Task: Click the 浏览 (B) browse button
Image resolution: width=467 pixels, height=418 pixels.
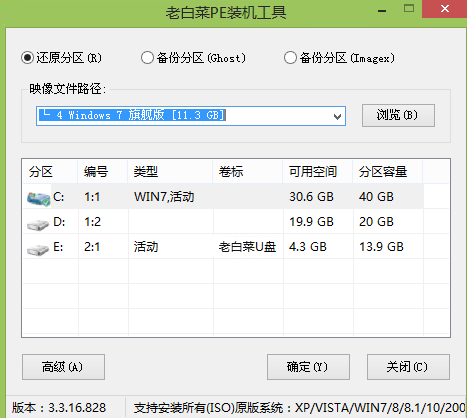Action: (398, 115)
